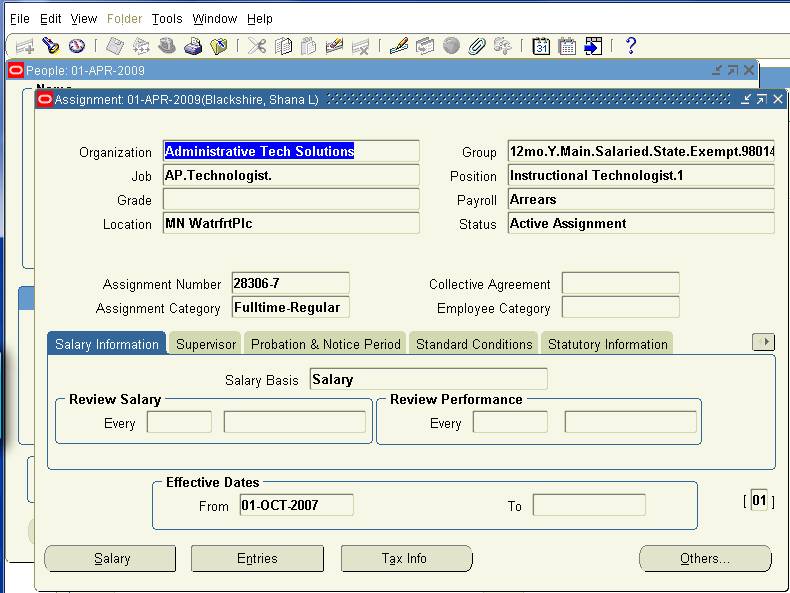The image size is (790, 593).
Task: Open the Show Navigator icon
Action: [x=77, y=46]
